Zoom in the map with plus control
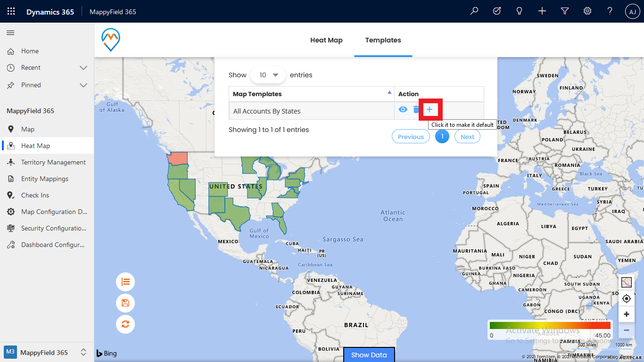 (x=626, y=314)
